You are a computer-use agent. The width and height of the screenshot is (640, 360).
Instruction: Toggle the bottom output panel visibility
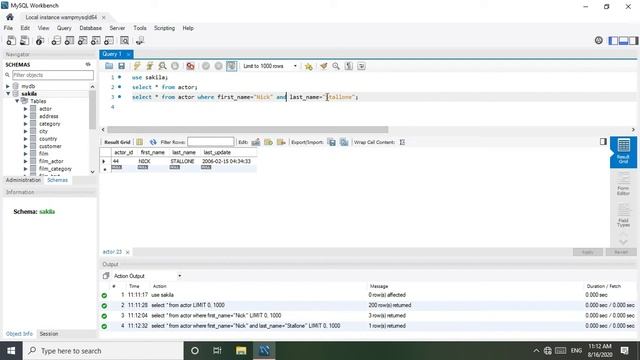(x=623, y=40)
